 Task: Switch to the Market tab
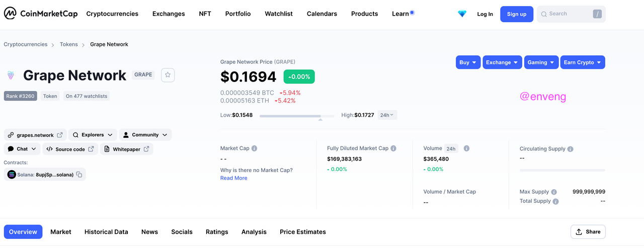click(61, 232)
